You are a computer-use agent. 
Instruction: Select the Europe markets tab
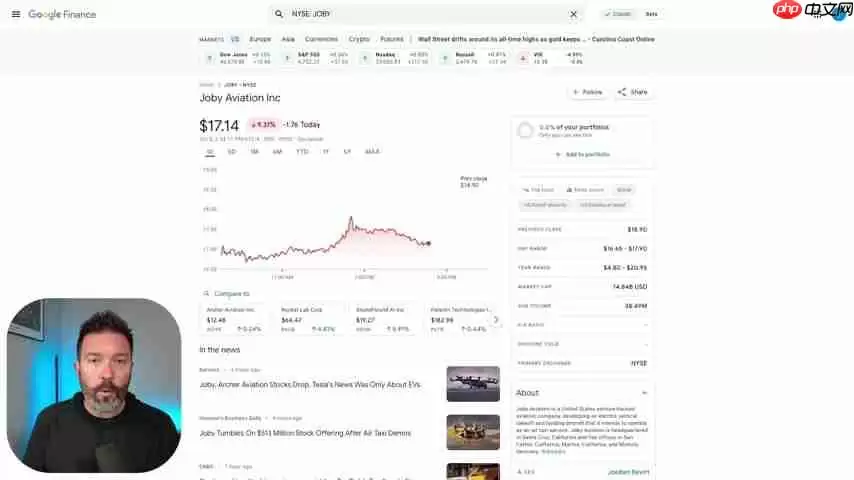click(x=260, y=39)
